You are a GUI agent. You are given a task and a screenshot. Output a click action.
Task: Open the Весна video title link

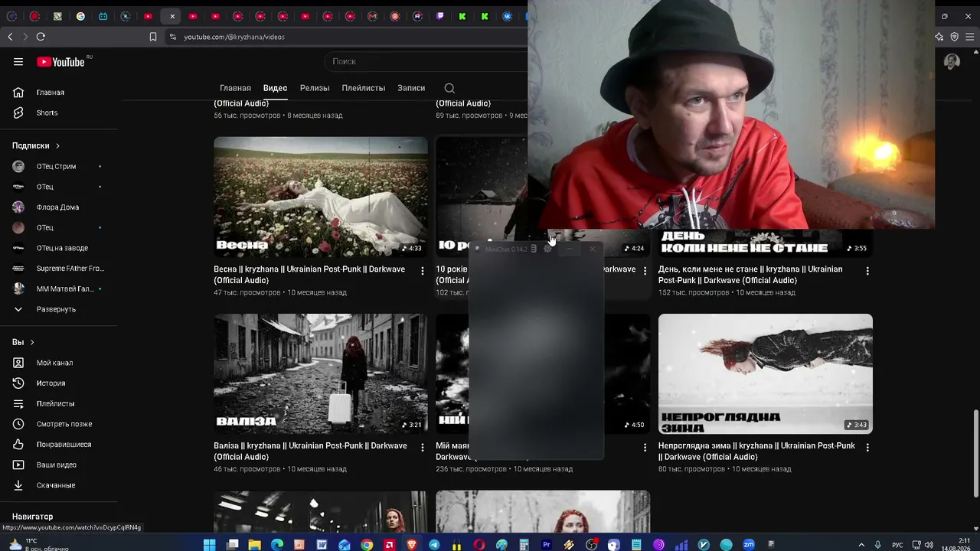309,275
